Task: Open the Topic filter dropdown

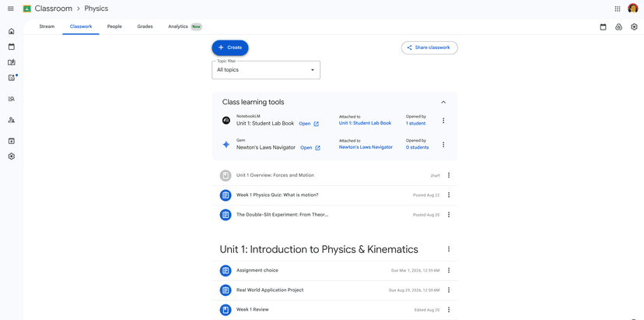Action: (x=266, y=70)
